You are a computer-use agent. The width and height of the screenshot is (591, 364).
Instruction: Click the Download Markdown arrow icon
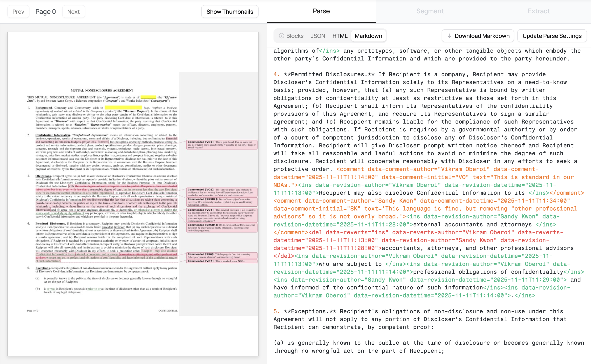[x=449, y=36]
